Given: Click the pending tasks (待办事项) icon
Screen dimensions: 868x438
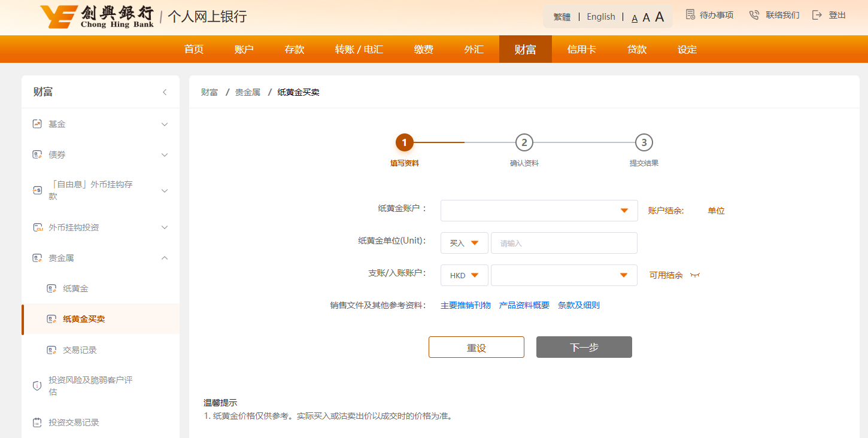Looking at the screenshot, I should (x=690, y=15).
